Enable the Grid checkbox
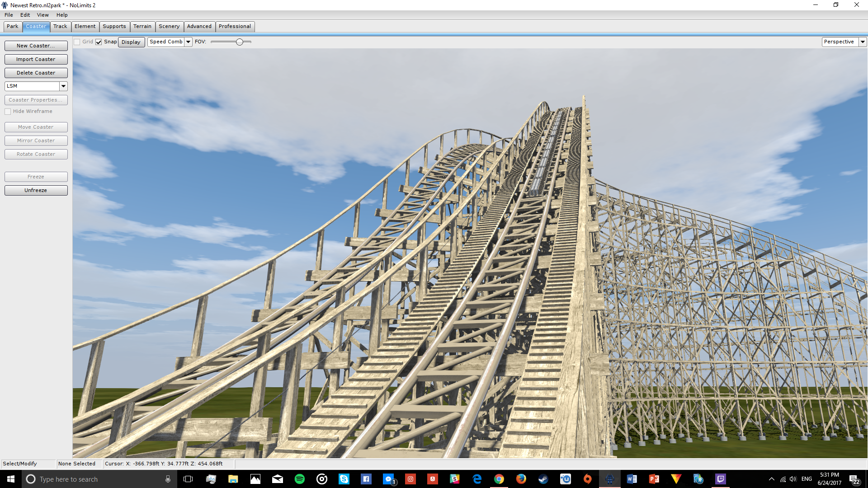The width and height of the screenshot is (868, 488). point(77,42)
